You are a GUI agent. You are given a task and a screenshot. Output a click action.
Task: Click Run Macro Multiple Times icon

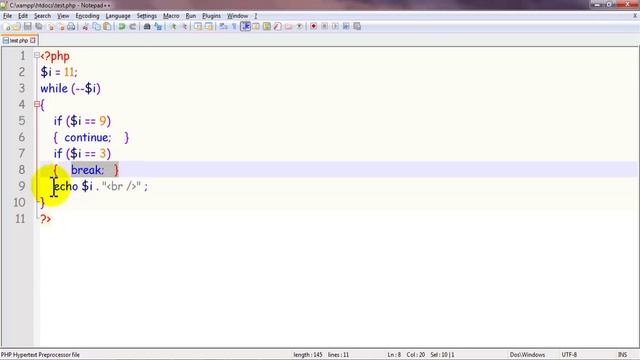[x=346, y=27]
